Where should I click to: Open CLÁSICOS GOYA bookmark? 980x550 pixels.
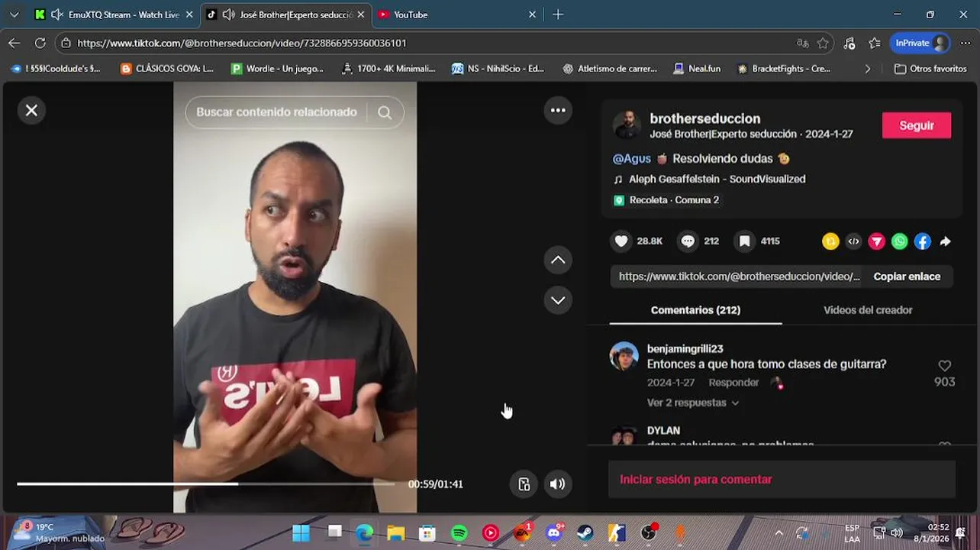(x=167, y=69)
